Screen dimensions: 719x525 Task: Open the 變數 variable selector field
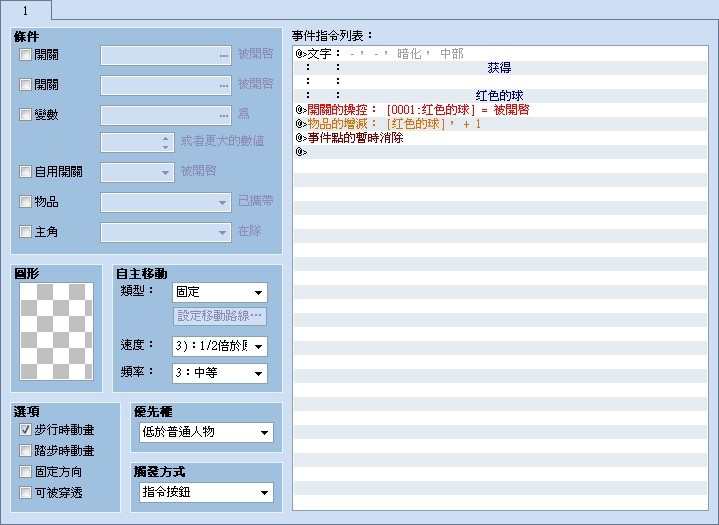point(166,115)
